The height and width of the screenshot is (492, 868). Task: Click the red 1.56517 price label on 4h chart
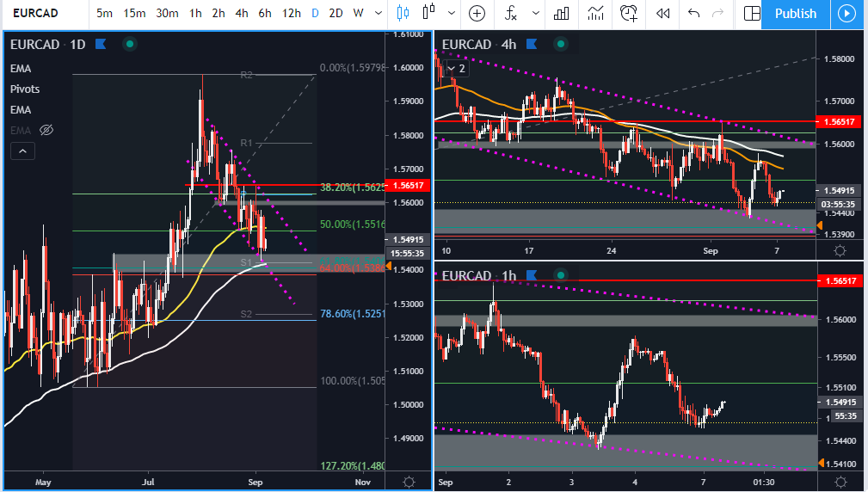click(x=840, y=122)
